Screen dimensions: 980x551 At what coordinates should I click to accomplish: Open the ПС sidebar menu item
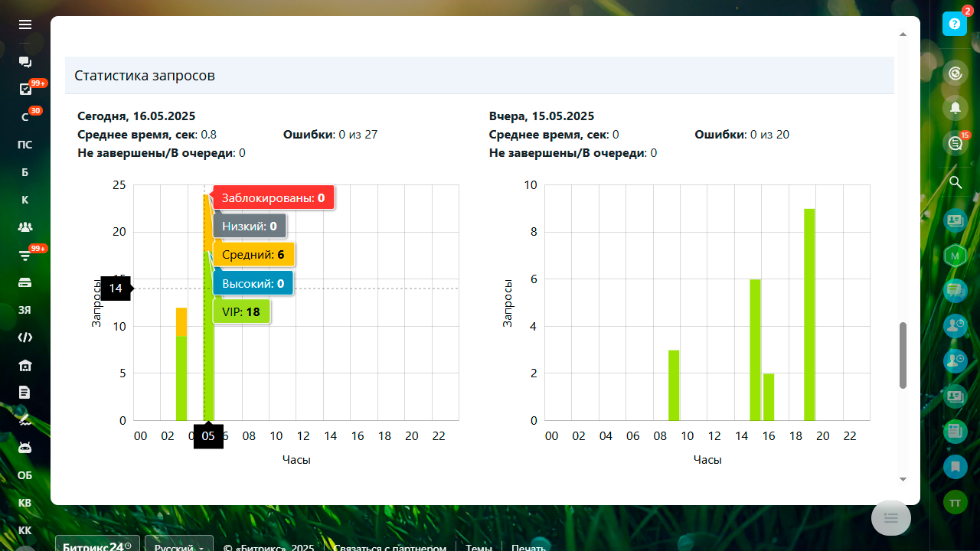(25, 145)
